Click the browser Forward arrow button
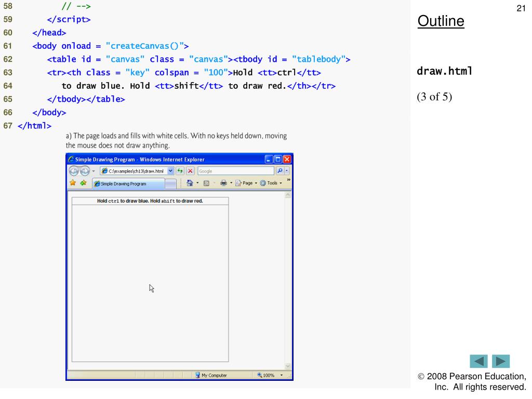This screenshot has width=532, height=399. pyautogui.click(x=84, y=171)
